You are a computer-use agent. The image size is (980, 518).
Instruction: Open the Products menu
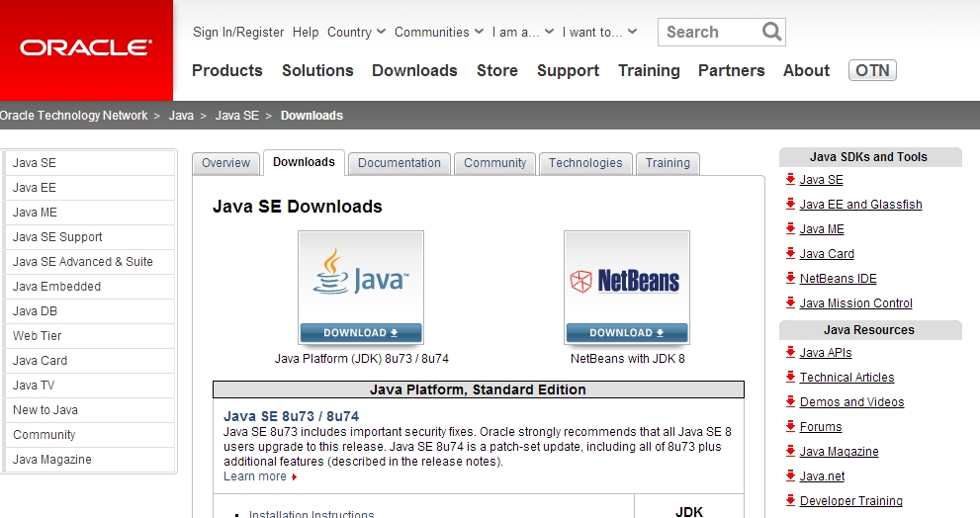tap(226, 70)
